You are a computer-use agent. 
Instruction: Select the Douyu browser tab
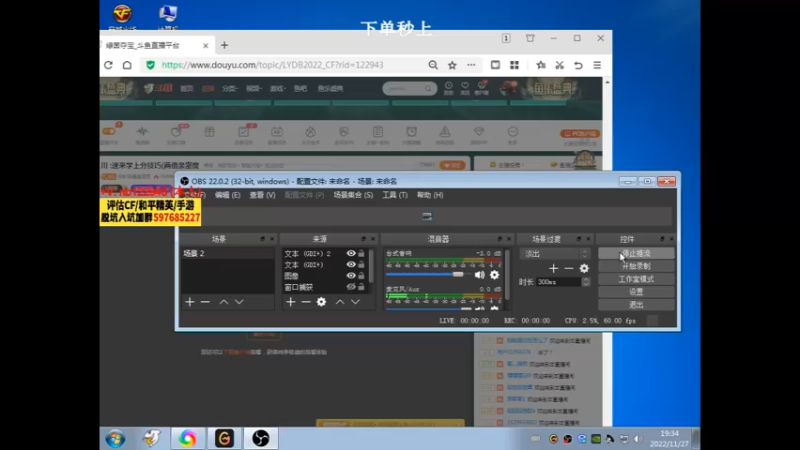[156, 45]
